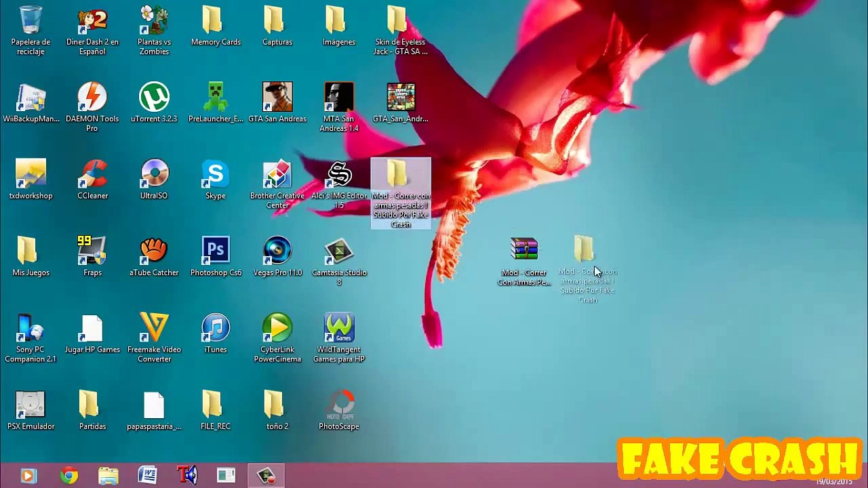
Task: Select the Capturas folder
Action: click(277, 27)
